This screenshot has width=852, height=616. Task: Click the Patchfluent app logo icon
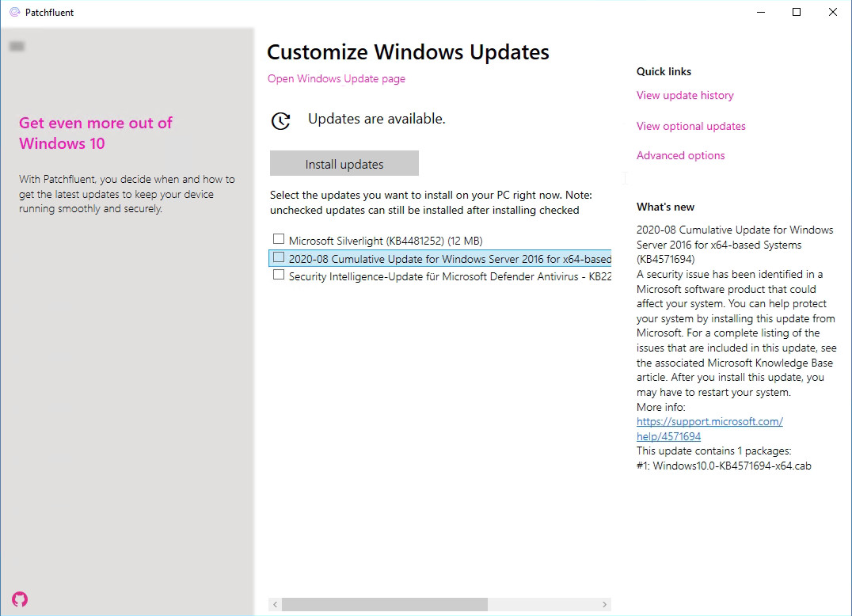[x=15, y=12]
